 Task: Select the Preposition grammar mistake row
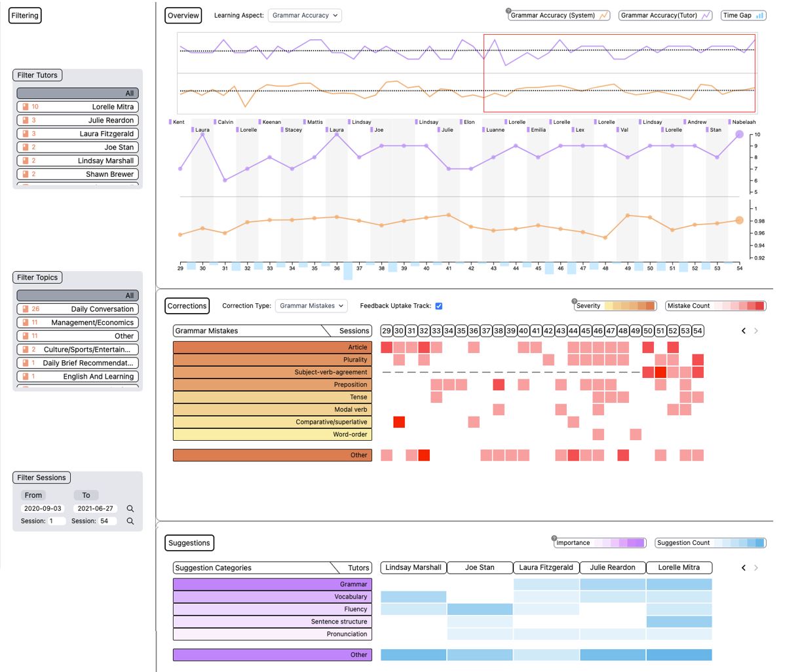pos(273,384)
